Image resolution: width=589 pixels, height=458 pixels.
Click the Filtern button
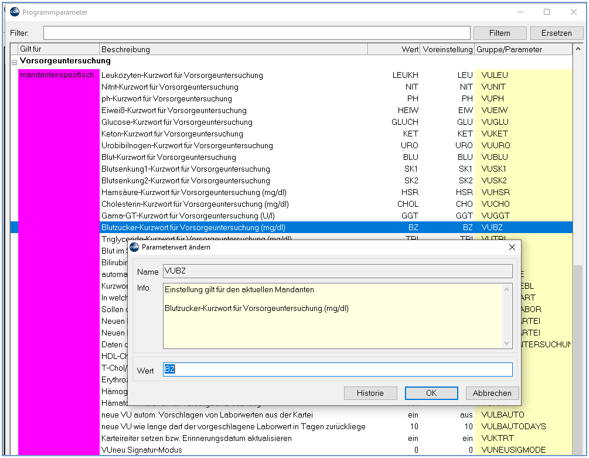tap(500, 33)
